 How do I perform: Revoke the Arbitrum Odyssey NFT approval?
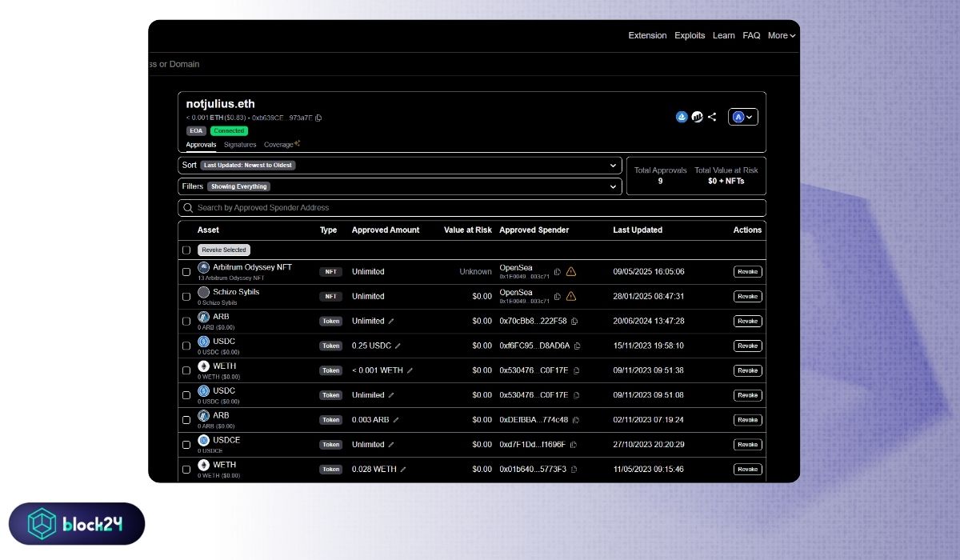(x=748, y=272)
